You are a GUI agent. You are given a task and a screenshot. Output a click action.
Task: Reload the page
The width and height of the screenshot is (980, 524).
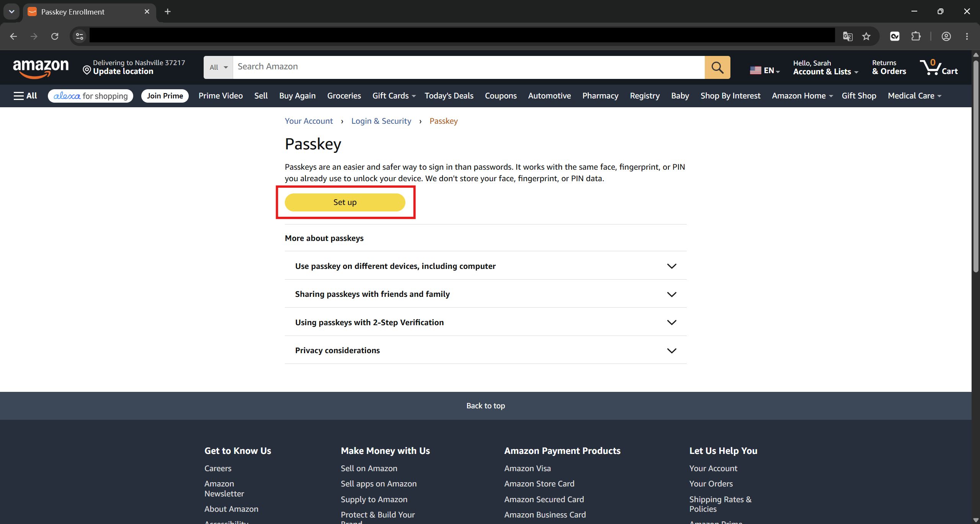click(x=55, y=36)
